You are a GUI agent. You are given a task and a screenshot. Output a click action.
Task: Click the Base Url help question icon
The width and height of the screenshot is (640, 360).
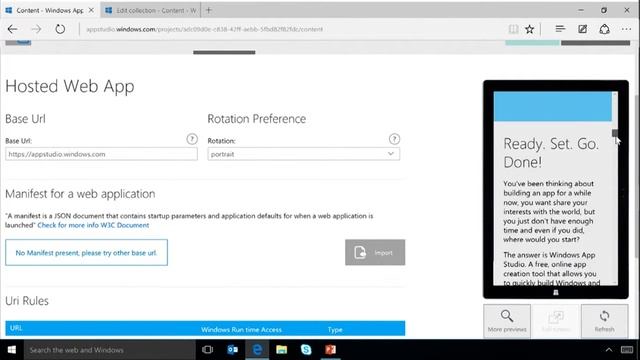[x=192, y=139]
